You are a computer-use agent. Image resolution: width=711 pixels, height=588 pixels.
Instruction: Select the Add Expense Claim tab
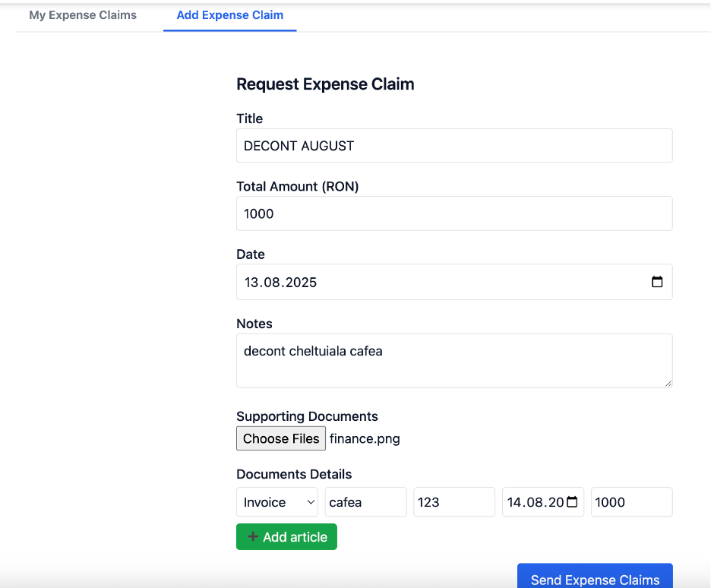click(x=229, y=15)
